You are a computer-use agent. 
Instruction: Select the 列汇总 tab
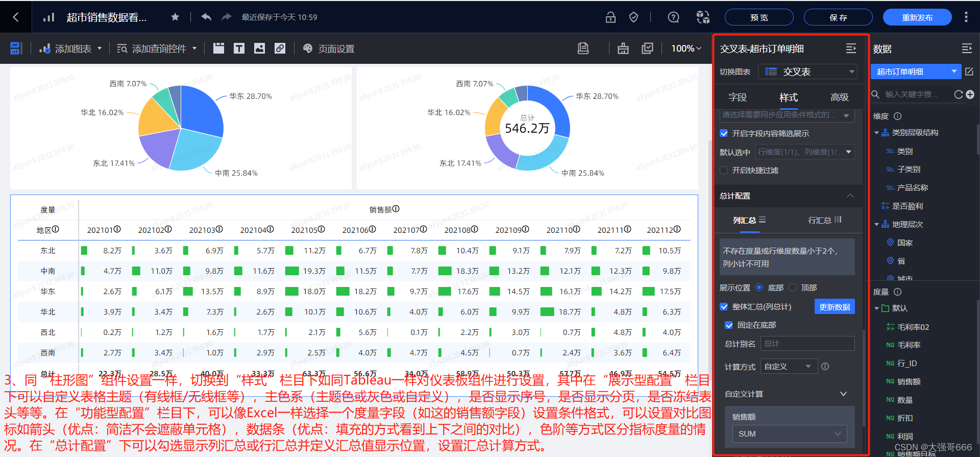(749, 220)
